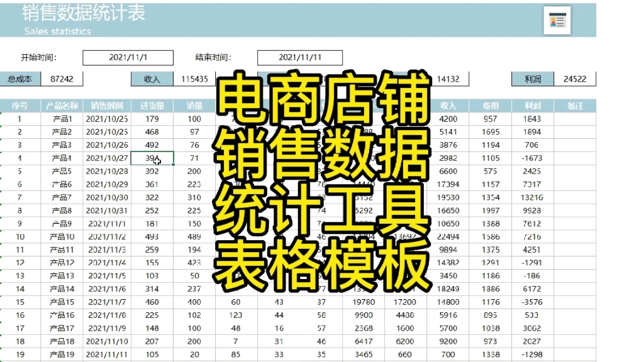This screenshot has width=644, height=362.
Task: Click the 利润 summary label button
Action: tap(534, 79)
